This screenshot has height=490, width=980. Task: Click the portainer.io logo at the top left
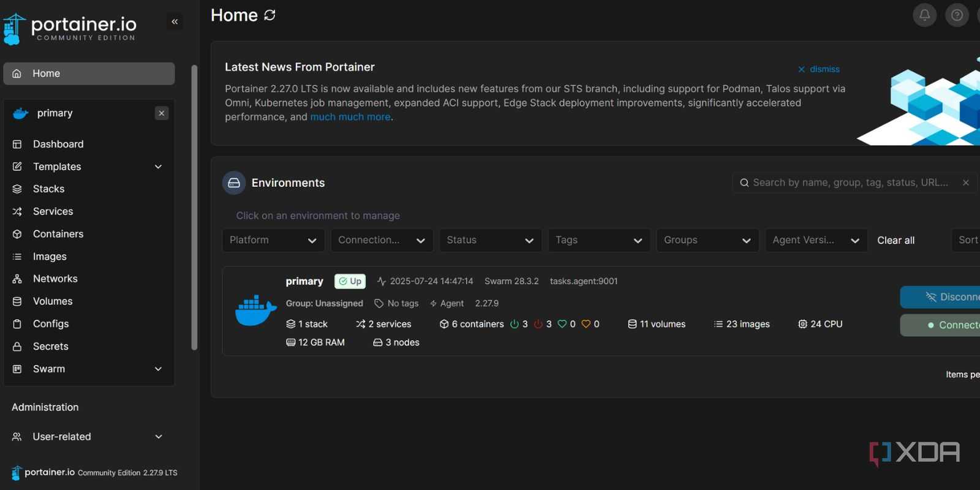point(69,29)
